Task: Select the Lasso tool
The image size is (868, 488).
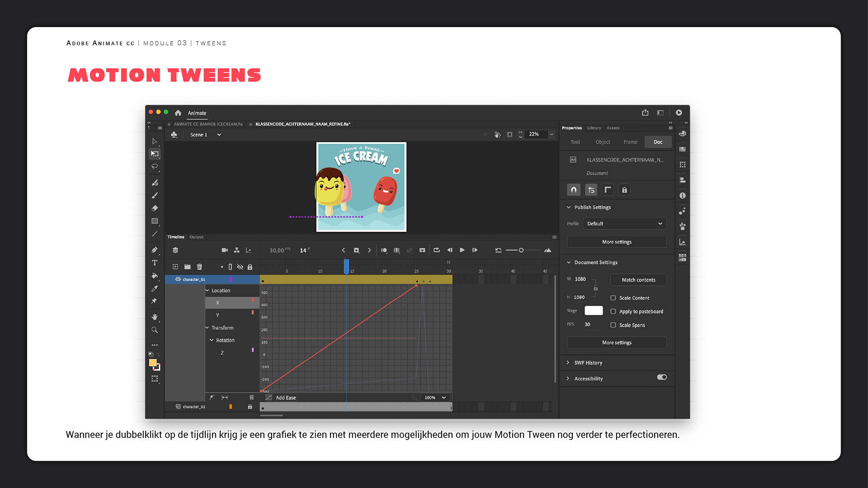Action: click(155, 166)
